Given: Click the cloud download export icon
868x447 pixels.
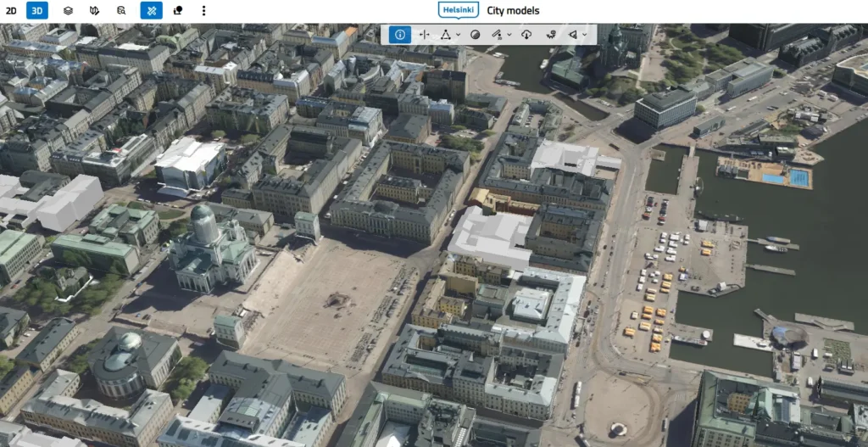Looking at the screenshot, I should click(526, 34).
